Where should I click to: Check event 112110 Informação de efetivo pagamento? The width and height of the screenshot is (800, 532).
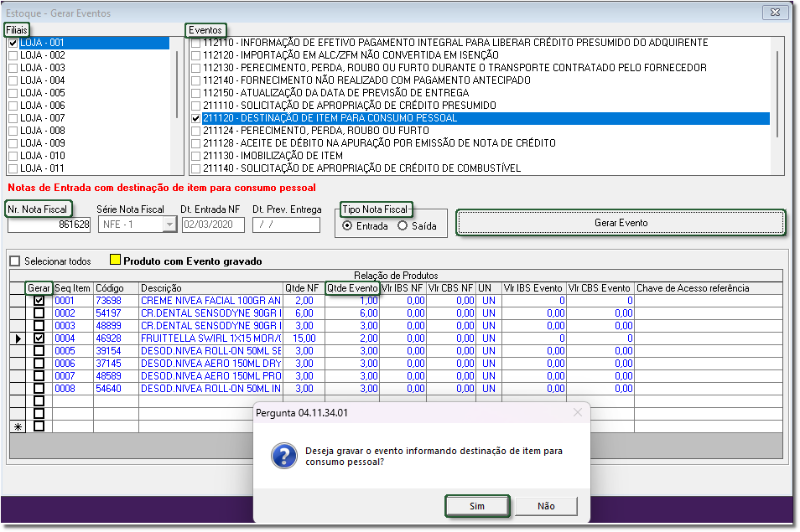click(196, 43)
